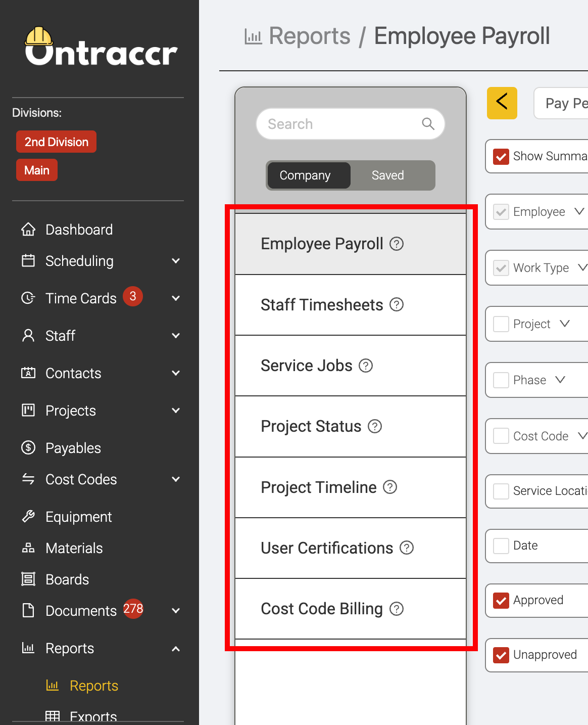Uncheck the Show Summary checkbox
Screen dimensions: 588x725
[x=501, y=157]
